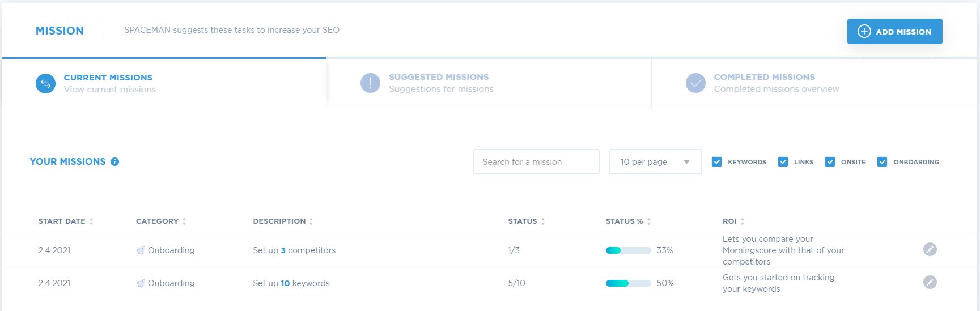Focus the Search for a mission field

[536, 162]
